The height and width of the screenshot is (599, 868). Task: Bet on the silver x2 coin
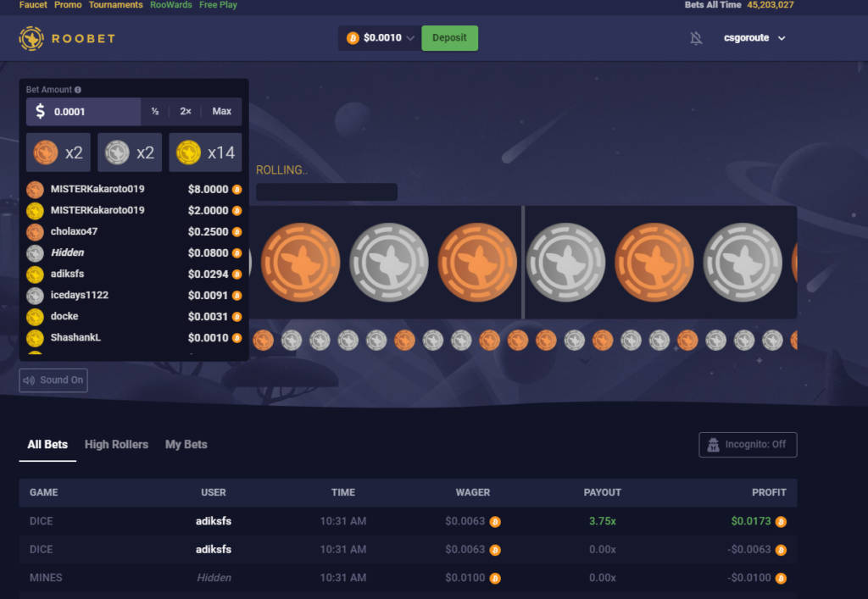(x=130, y=153)
